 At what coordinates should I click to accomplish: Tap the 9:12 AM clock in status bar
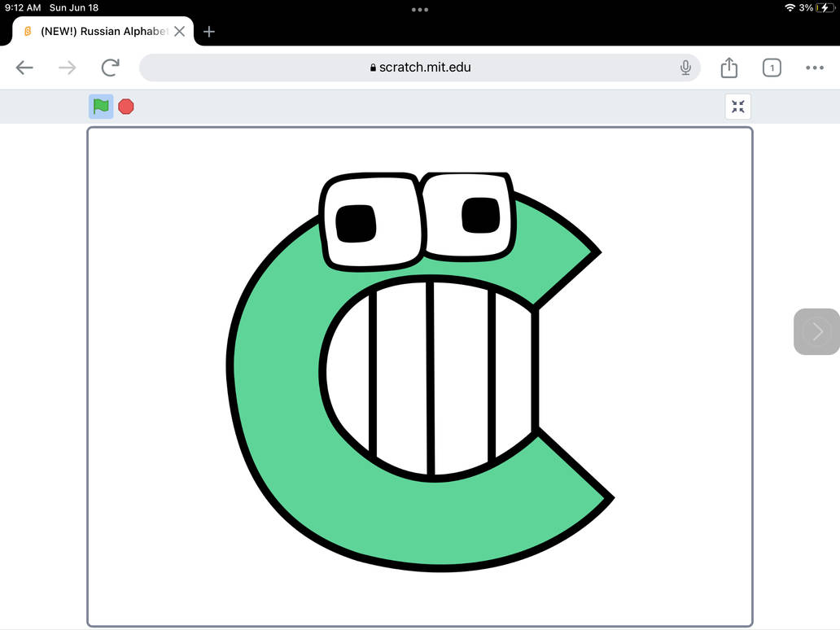tap(23, 7)
